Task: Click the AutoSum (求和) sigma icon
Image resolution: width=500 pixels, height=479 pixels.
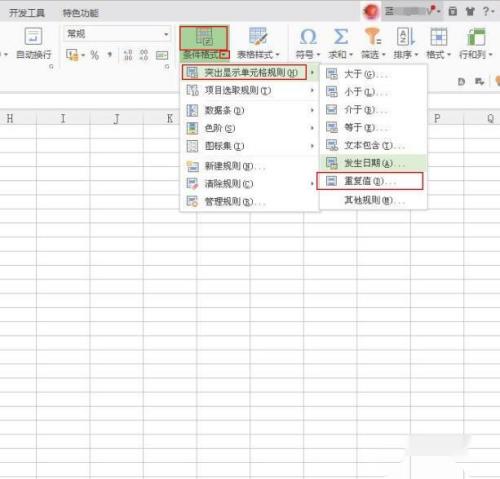Action: pyautogui.click(x=341, y=36)
